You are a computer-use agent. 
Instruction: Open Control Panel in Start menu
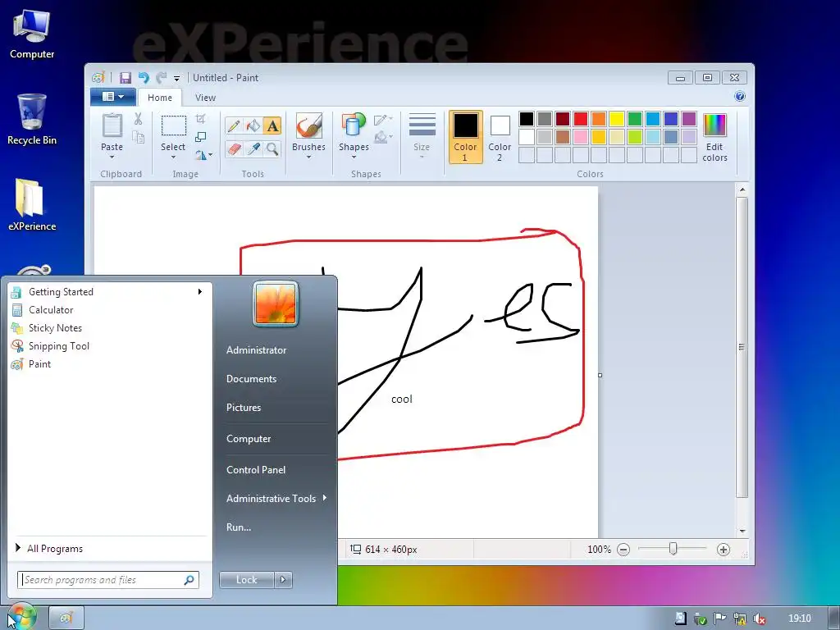256,470
